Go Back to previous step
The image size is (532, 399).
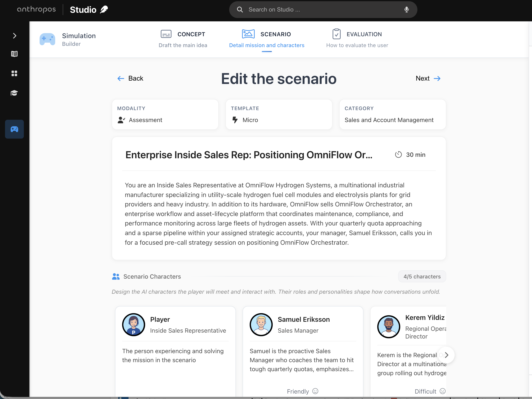tap(130, 78)
